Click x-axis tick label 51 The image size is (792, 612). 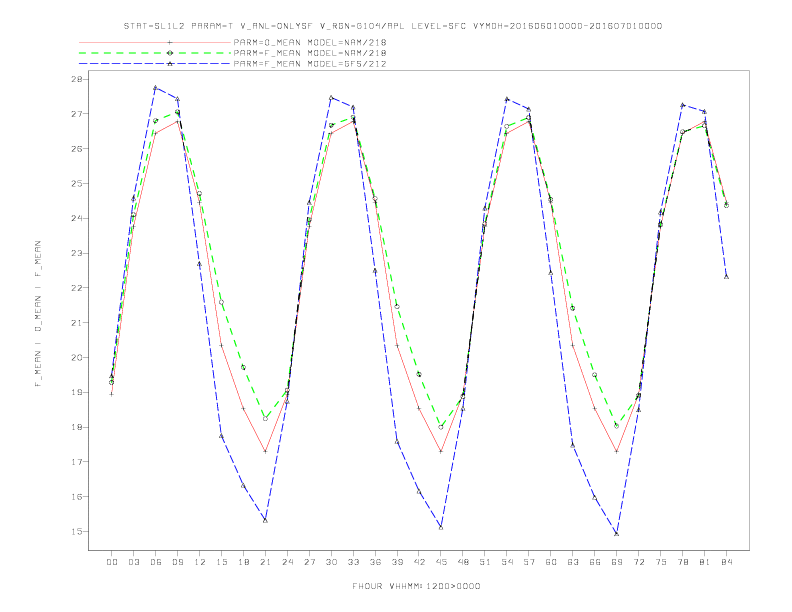coord(485,562)
